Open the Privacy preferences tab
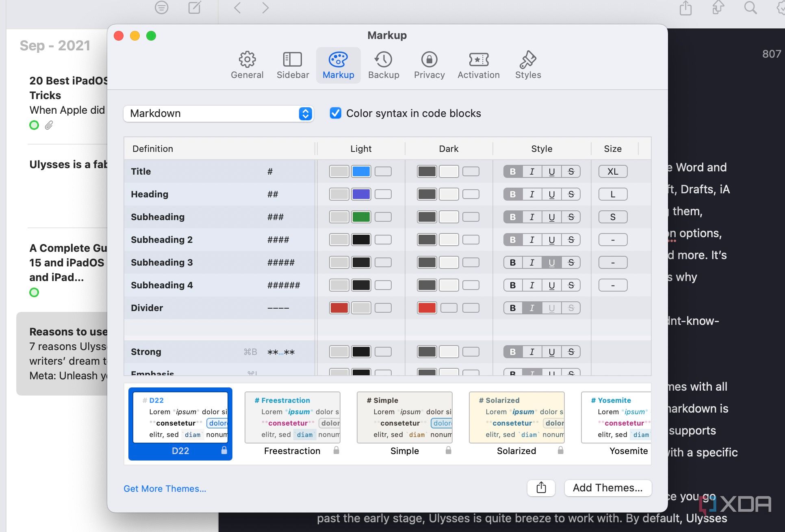785x532 pixels. pyautogui.click(x=429, y=65)
